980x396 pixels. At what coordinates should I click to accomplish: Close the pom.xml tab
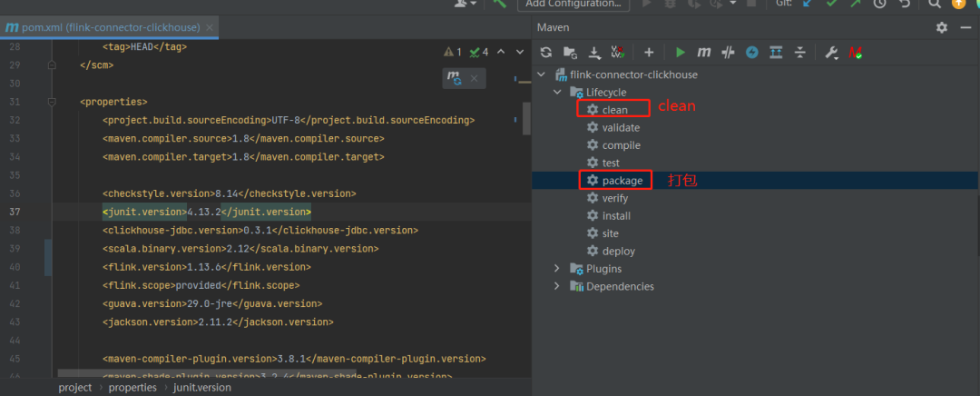[x=210, y=27]
